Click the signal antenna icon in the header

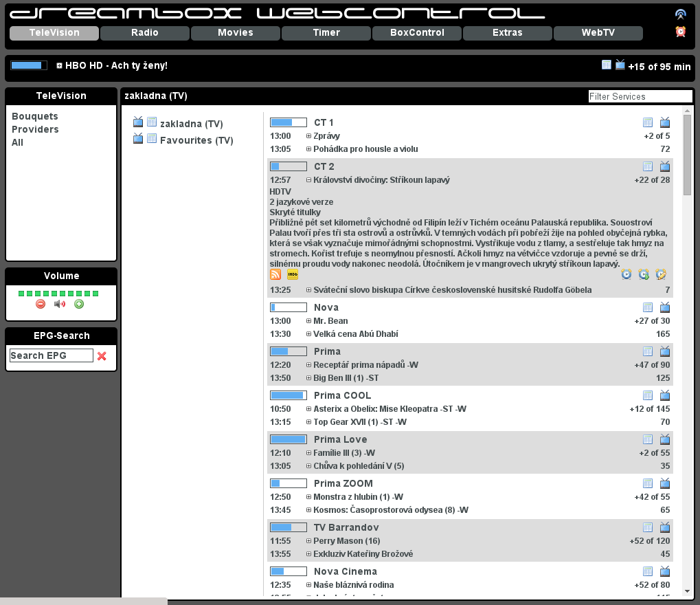click(x=680, y=14)
